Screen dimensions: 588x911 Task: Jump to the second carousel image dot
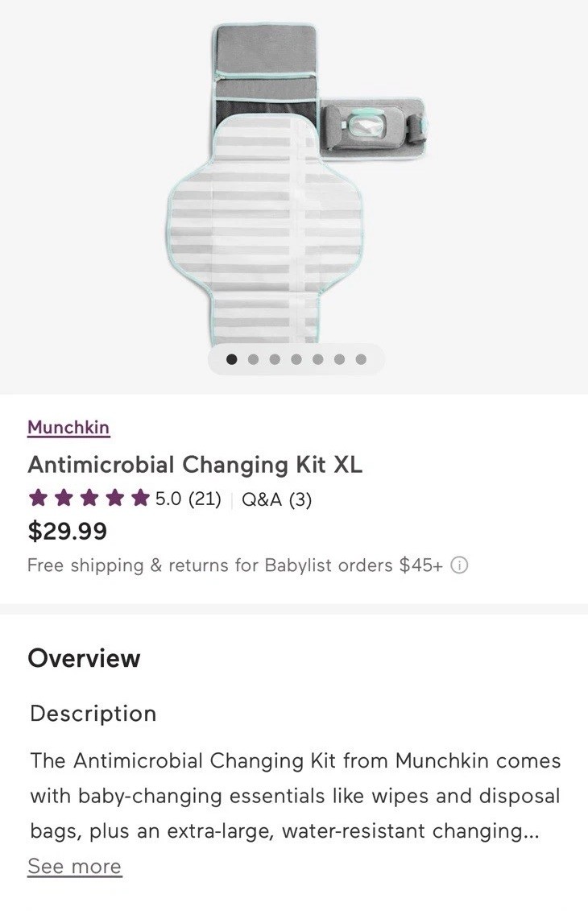click(x=254, y=359)
